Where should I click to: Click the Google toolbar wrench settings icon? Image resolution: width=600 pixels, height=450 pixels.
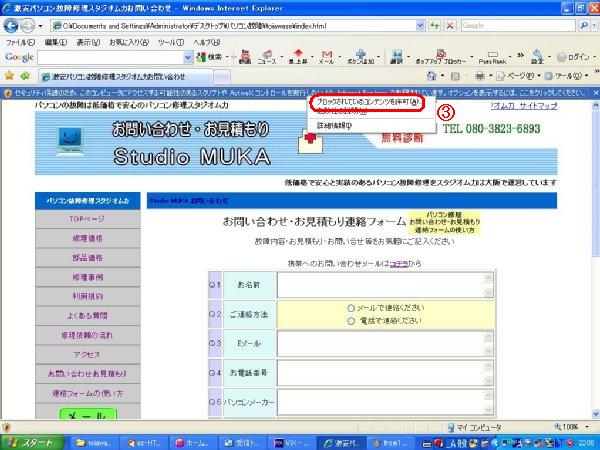pos(537,57)
